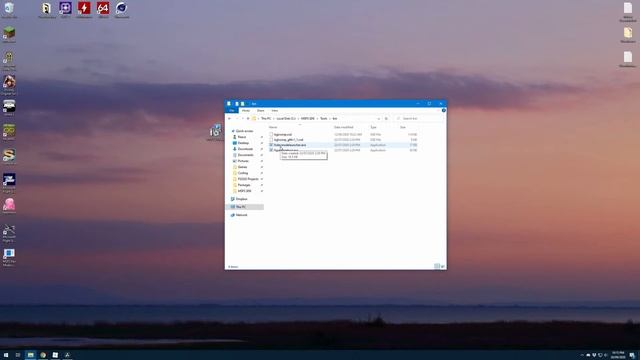Open the purple square desktop shortcut
This screenshot has height=360, width=640.
pyautogui.click(x=65, y=9)
